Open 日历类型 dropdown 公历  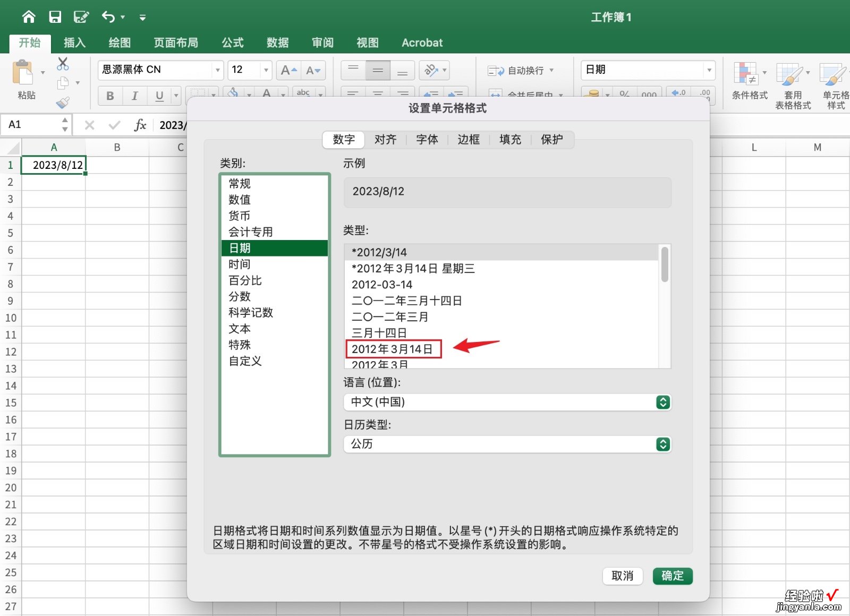coord(507,444)
